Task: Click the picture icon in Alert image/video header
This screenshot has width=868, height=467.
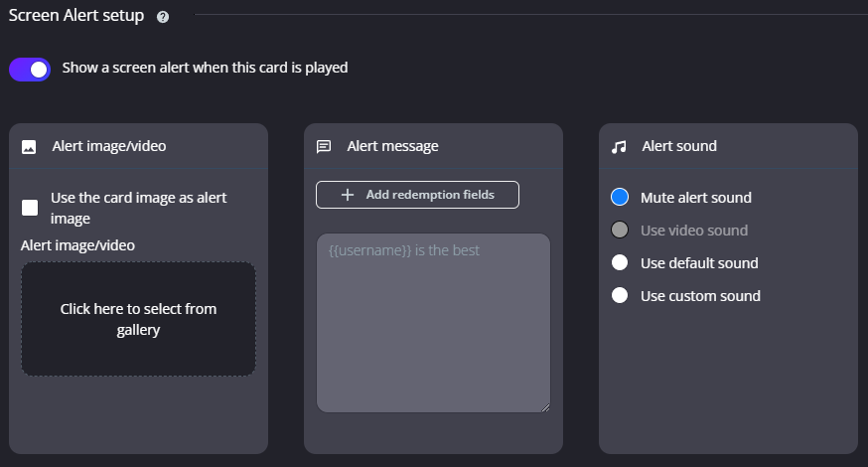Action: click(29, 147)
